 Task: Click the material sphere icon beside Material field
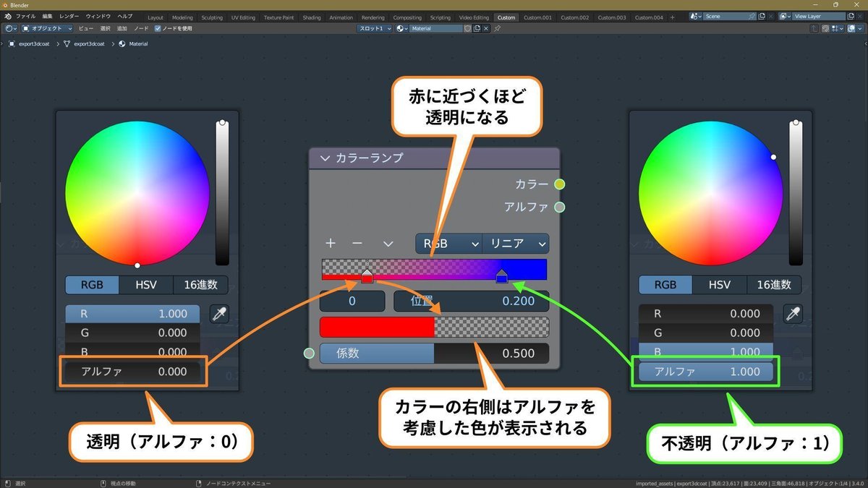tap(402, 28)
